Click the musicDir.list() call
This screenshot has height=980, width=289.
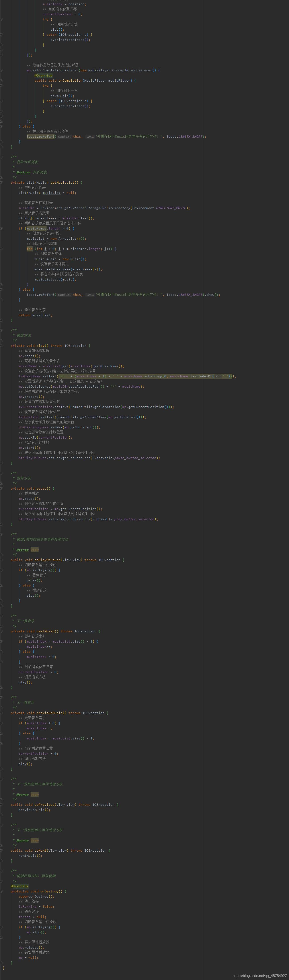78,218
